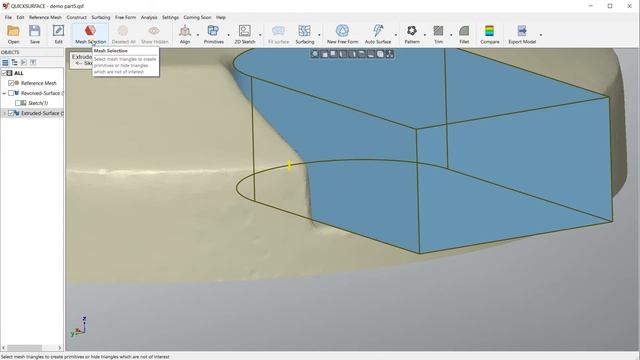
Task: Open the 2D Sketch dropdown arrow
Action: click(x=260, y=35)
